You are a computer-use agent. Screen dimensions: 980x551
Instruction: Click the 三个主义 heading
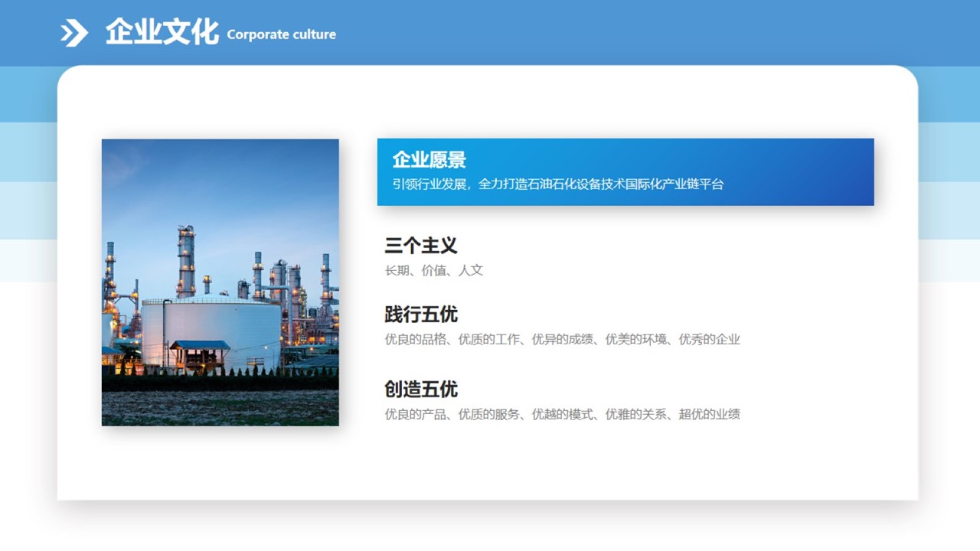(x=421, y=246)
